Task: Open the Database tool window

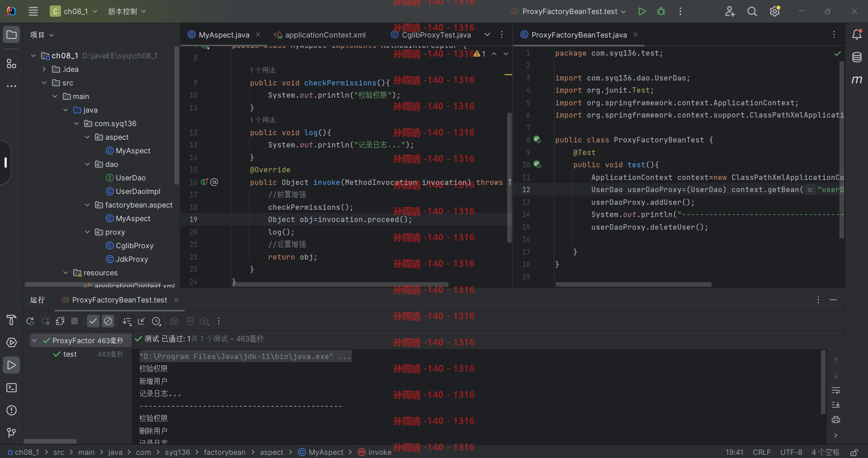Action: [x=857, y=57]
